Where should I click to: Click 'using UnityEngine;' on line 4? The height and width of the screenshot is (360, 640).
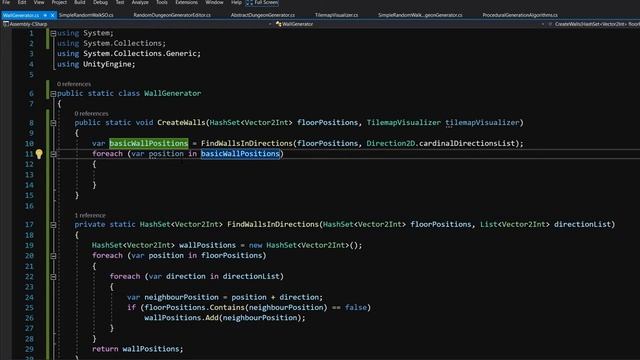(96, 64)
